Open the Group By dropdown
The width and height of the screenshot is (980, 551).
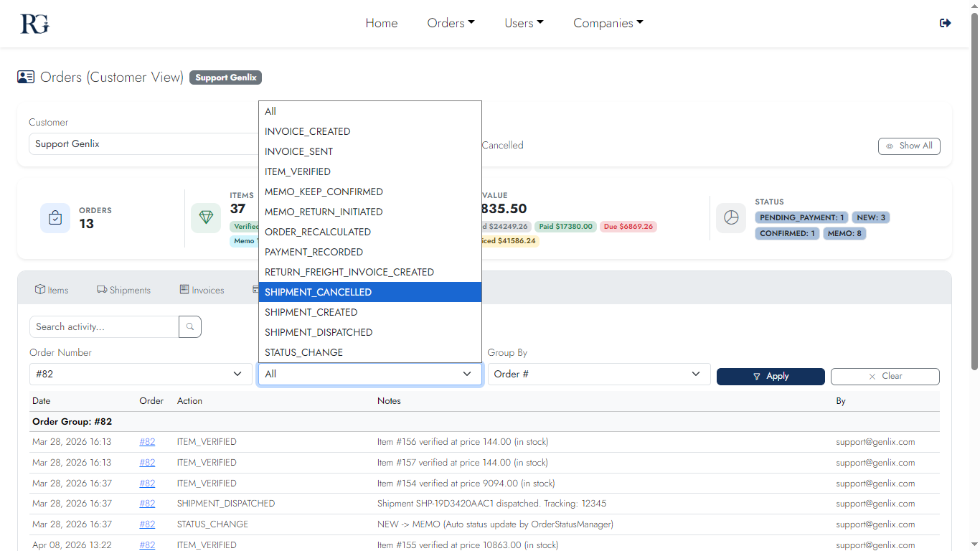[x=598, y=374]
